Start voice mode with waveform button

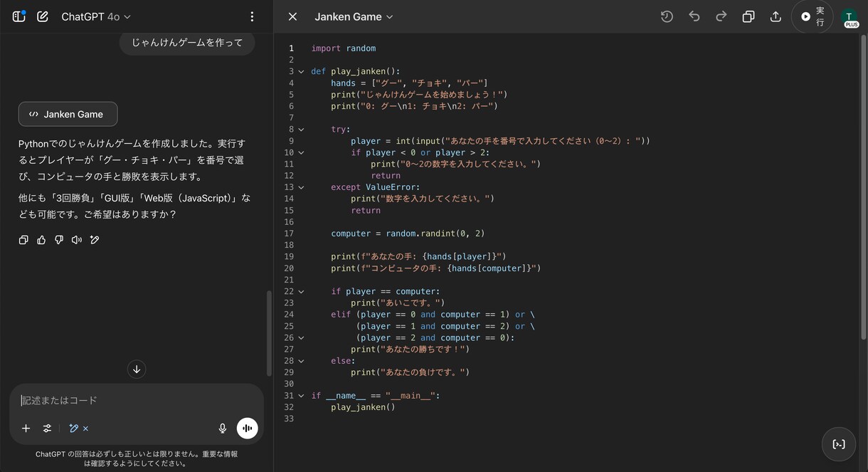pyautogui.click(x=248, y=428)
